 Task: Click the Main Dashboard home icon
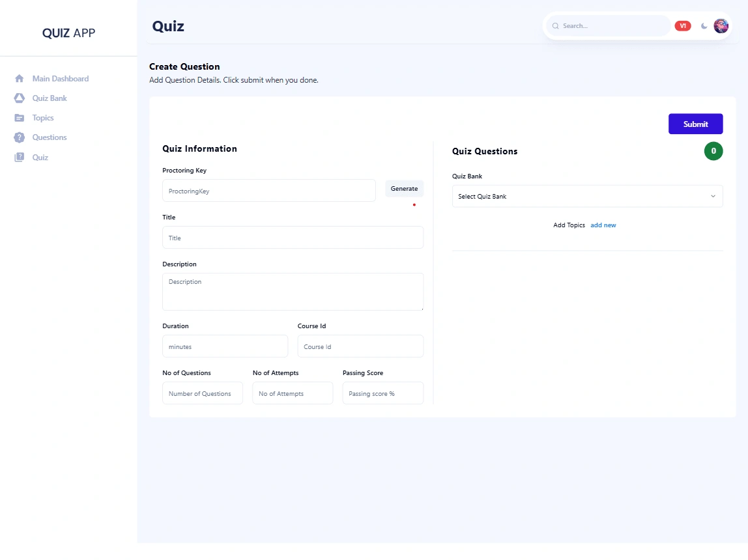coord(19,79)
